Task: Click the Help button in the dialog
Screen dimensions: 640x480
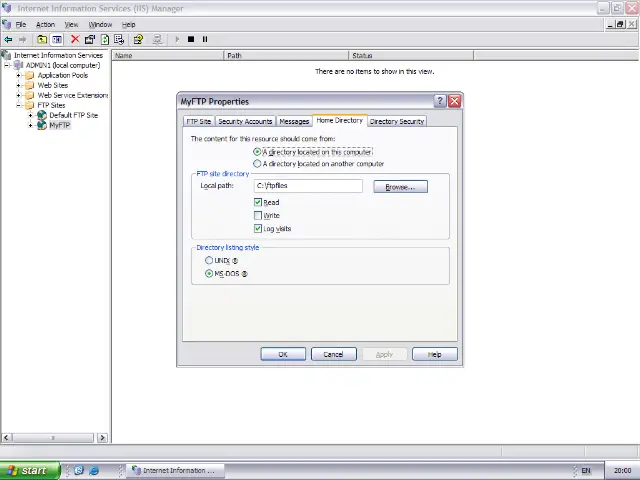Action: (435, 354)
